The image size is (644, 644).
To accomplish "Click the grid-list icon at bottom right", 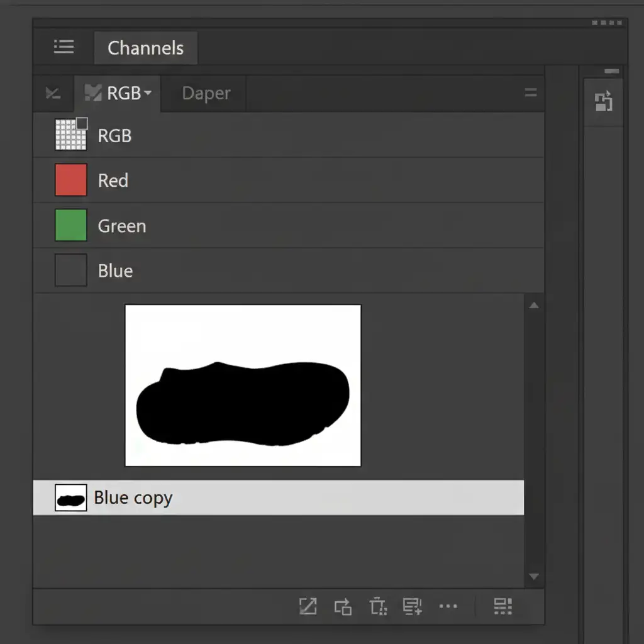I will pos(502,606).
